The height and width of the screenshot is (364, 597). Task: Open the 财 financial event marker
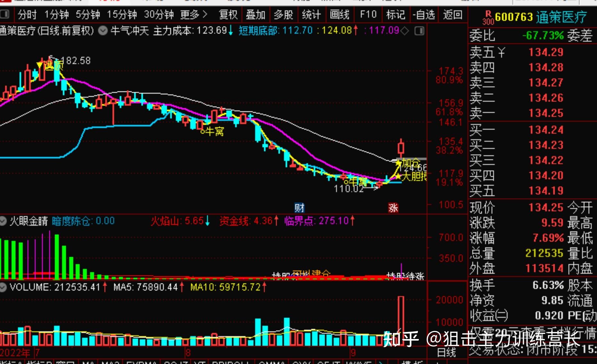pyautogui.click(x=299, y=208)
